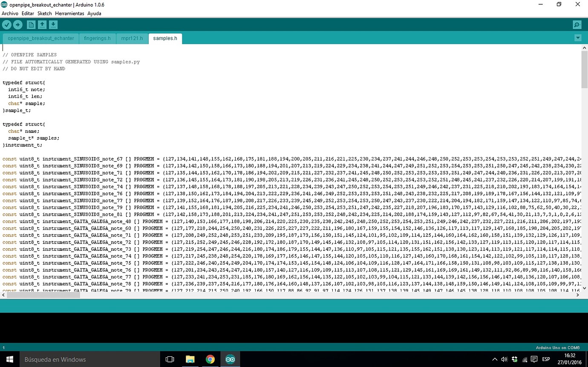Open the Serial Monitor magnifier icon
588x367 pixels.
(577, 24)
